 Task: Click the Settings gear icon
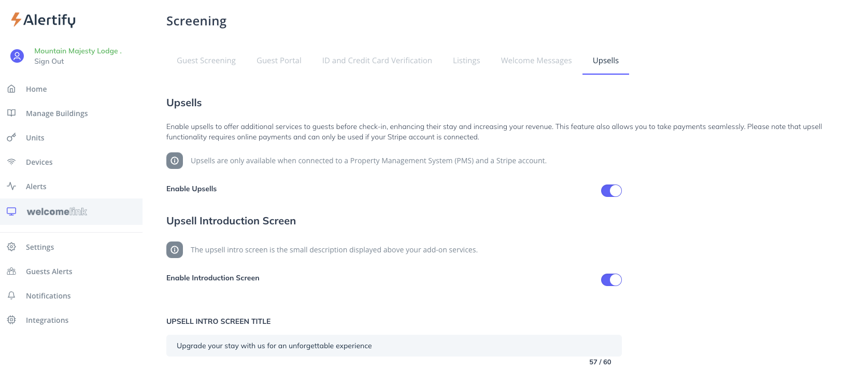click(11, 247)
